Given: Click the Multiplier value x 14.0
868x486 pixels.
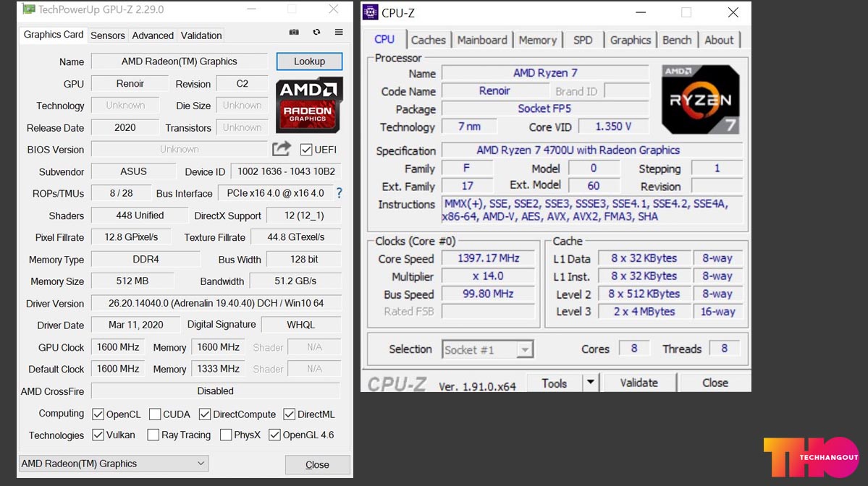Looking at the screenshot, I should pyautogui.click(x=488, y=276).
